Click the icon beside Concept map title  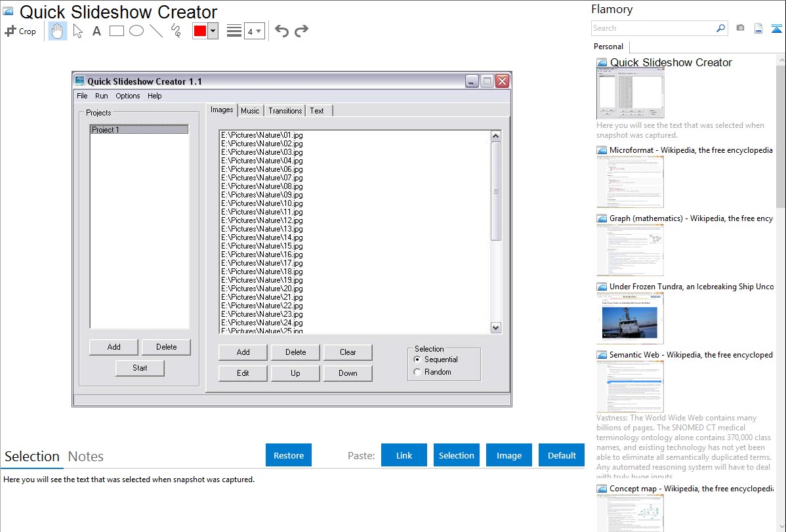tap(602, 489)
